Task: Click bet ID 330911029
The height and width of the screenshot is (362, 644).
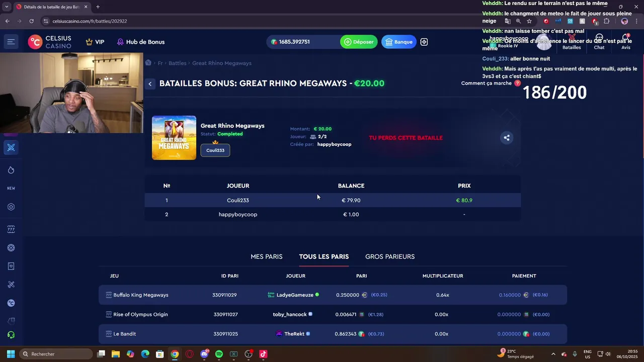Action: 224,295
